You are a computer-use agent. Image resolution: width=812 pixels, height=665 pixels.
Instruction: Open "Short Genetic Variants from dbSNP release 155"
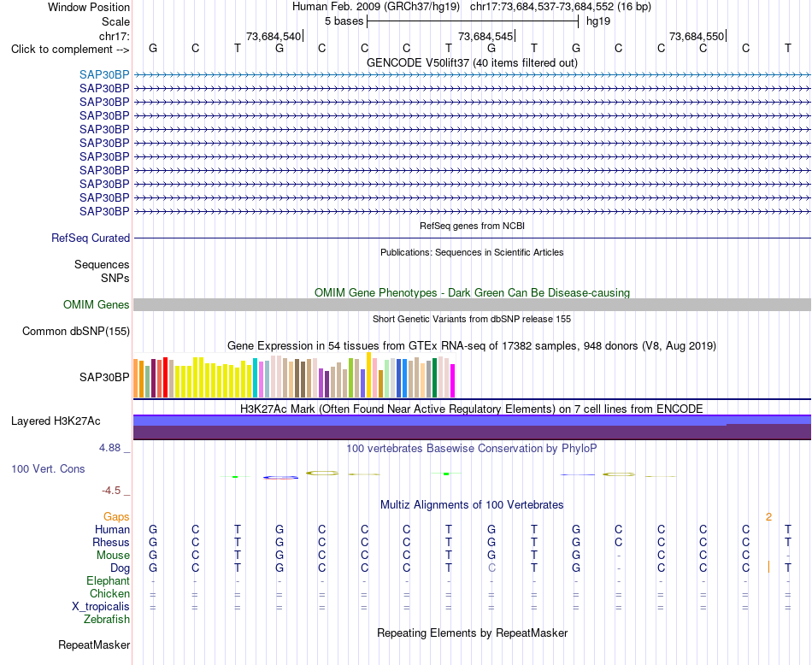(x=472, y=319)
